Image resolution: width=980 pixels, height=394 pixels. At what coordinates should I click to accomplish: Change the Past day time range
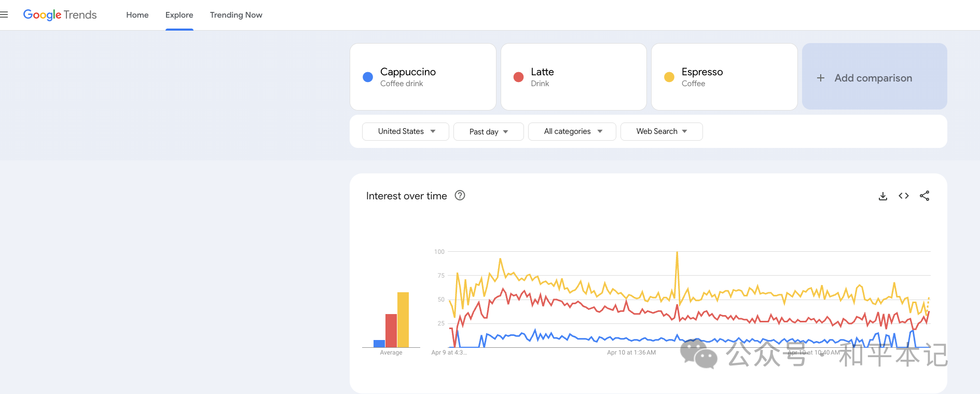[x=489, y=131]
